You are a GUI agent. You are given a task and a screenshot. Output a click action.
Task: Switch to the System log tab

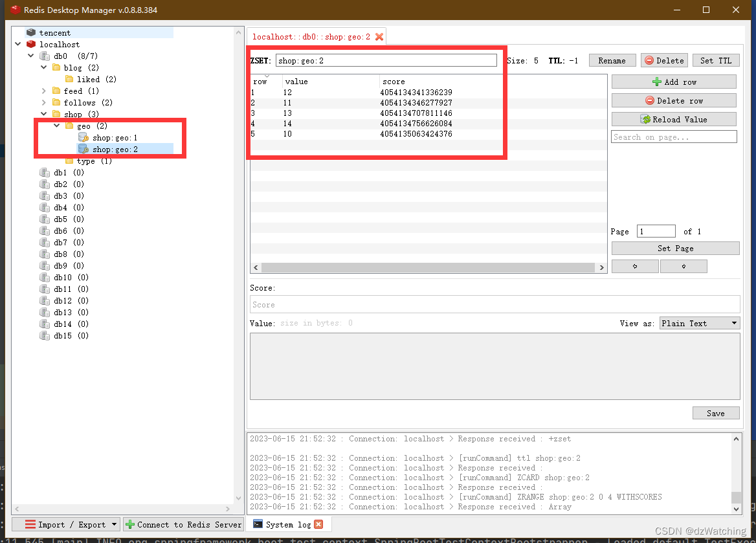coord(288,524)
